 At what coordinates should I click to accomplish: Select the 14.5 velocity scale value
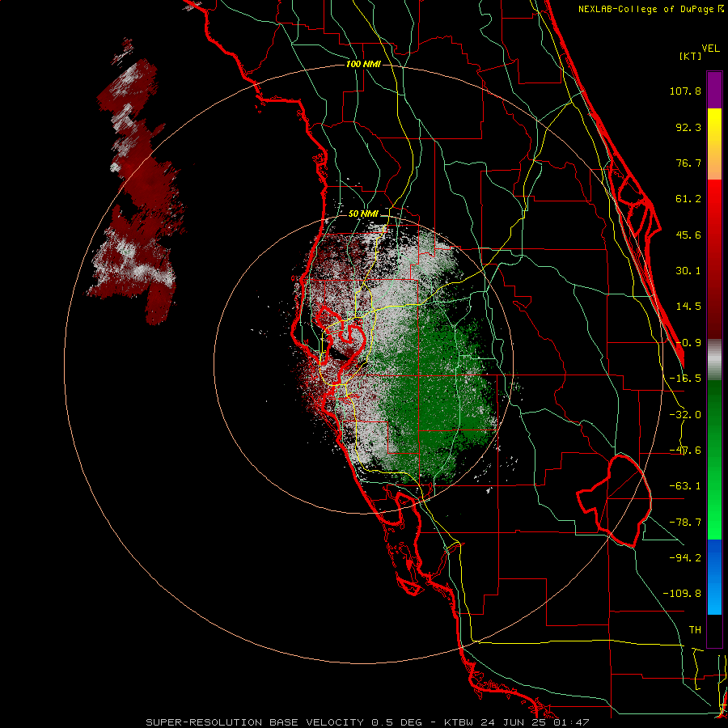point(688,307)
